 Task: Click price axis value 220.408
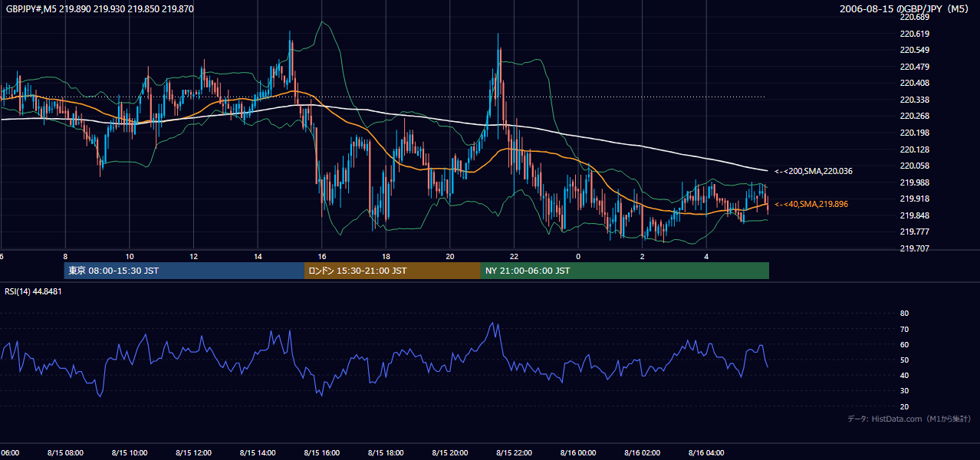[914, 83]
